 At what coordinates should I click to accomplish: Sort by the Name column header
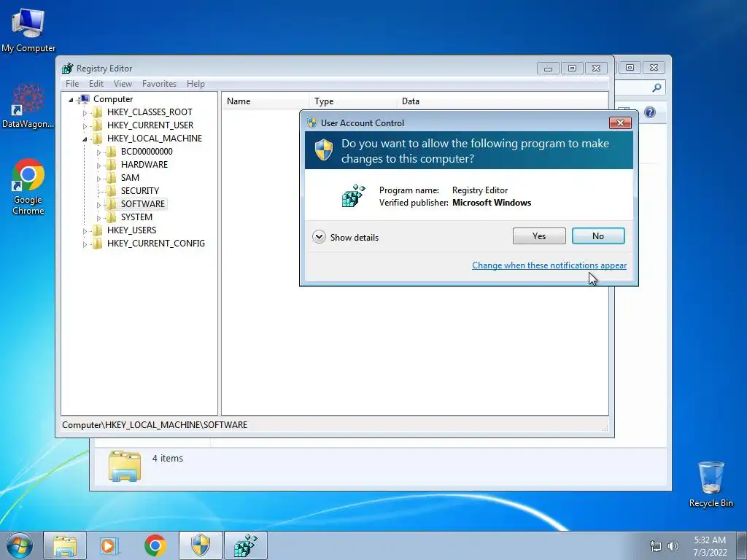[x=266, y=101]
